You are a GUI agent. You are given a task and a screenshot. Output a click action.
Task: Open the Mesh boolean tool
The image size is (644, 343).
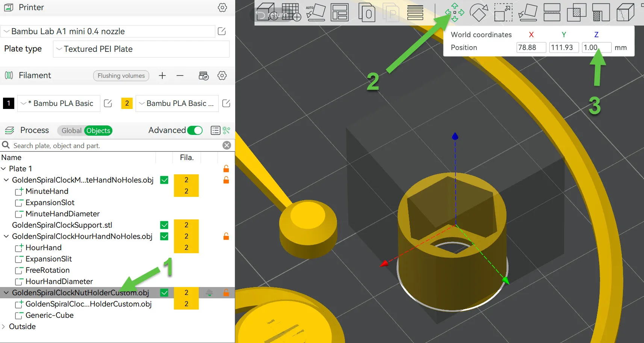(x=576, y=12)
